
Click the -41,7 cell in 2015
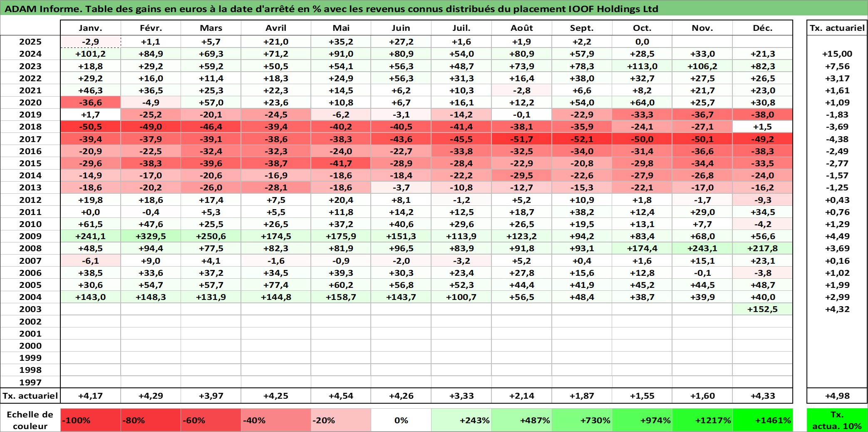pos(341,163)
